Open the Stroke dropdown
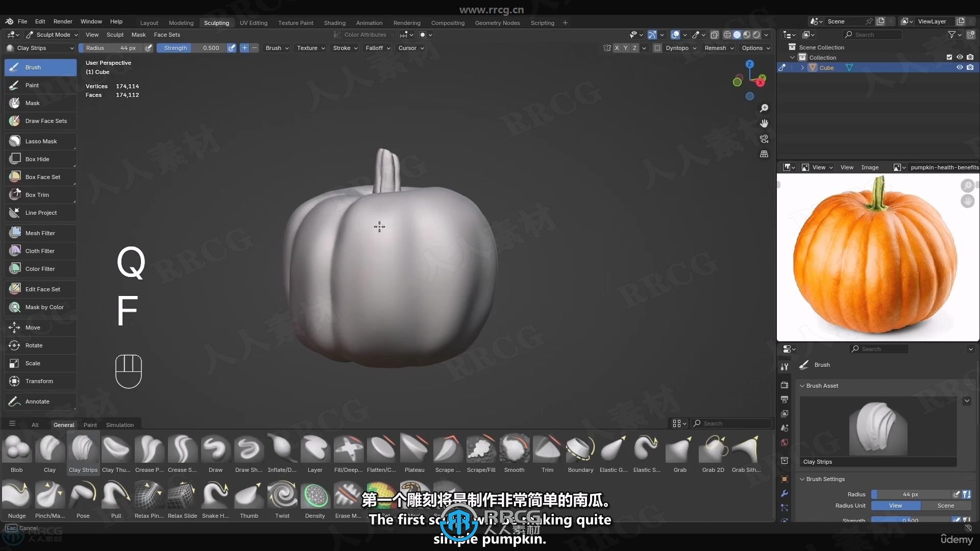Viewport: 980px width, 551px height. [345, 48]
